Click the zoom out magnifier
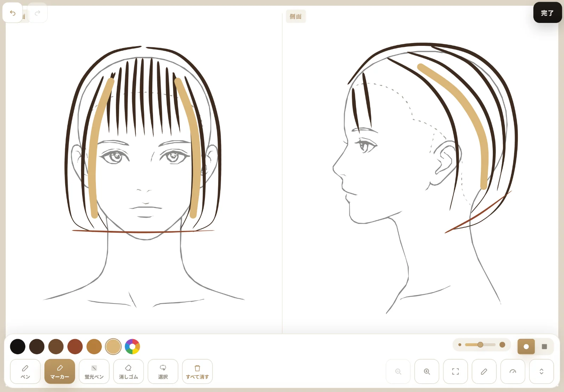Screen dimensions: 564x392 pos(398,372)
